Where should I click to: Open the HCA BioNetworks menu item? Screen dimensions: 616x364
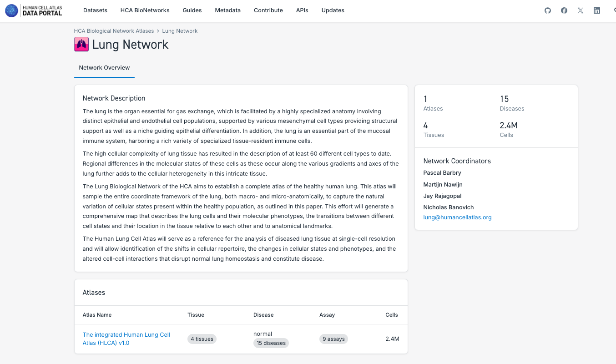[145, 10]
